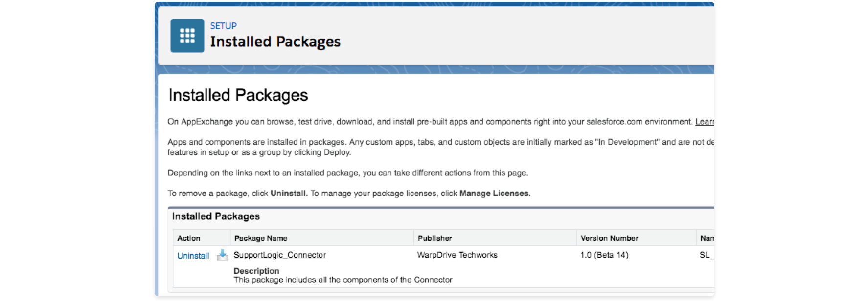The width and height of the screenshot is (868, 302).
Task: Click the Publisher column header
Action: click(434, 238)
